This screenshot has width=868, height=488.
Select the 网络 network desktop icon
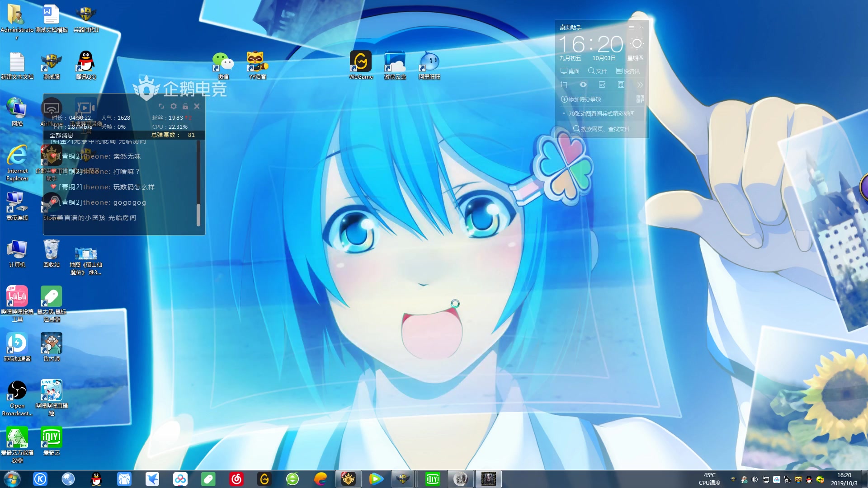(x=17, y=112)
